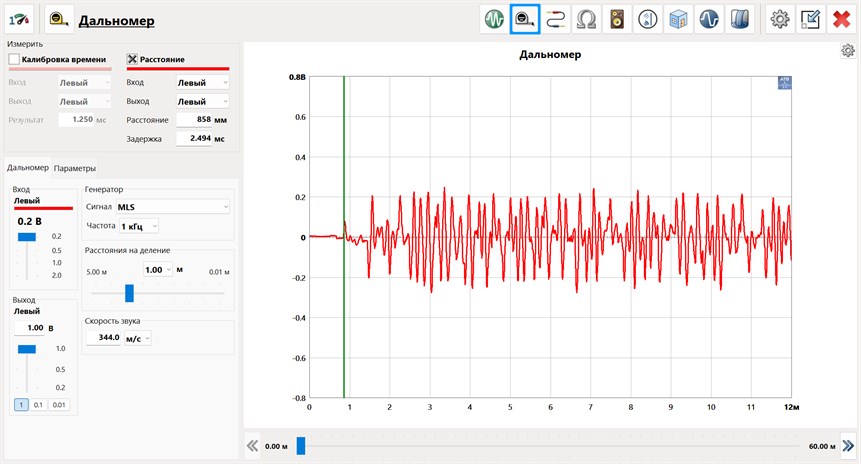Click the scroll left double-arrow button
The image size is (861, 464).
point(253,446)
